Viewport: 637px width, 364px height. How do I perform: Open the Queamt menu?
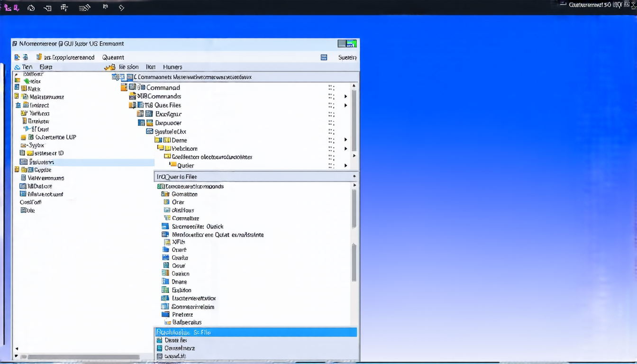(x=113, y=57)
